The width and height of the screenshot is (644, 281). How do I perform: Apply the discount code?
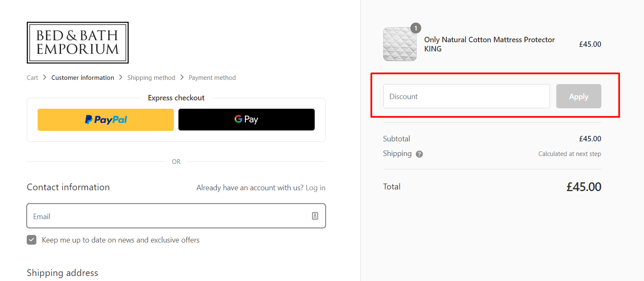pos(579,96)
